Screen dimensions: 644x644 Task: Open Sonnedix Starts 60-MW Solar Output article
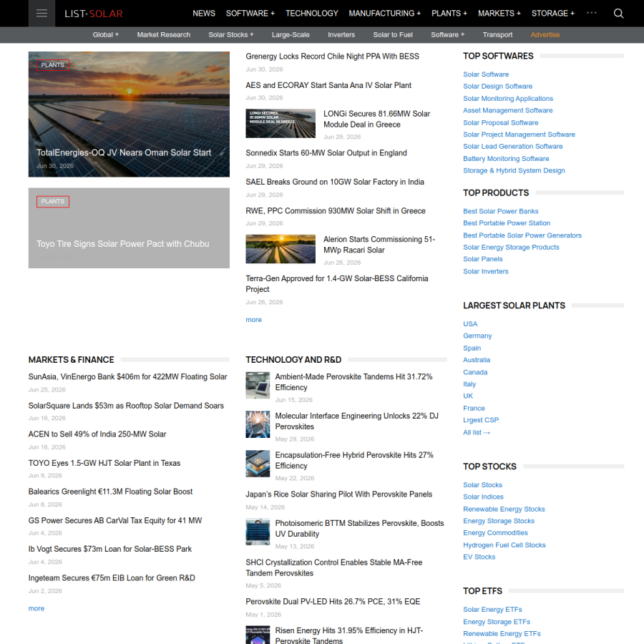pos(326,153)
